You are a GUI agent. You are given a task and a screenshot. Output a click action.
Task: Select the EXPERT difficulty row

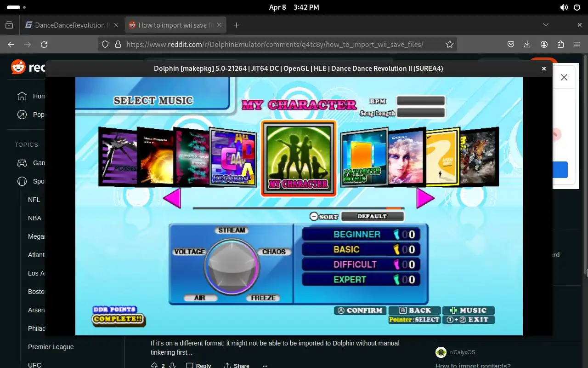pos(361,279)
